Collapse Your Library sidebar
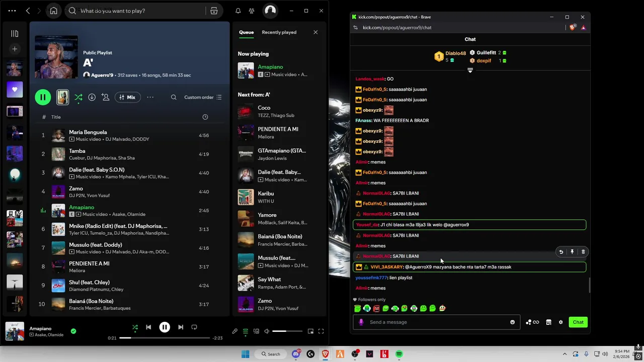 coord(15,34)
